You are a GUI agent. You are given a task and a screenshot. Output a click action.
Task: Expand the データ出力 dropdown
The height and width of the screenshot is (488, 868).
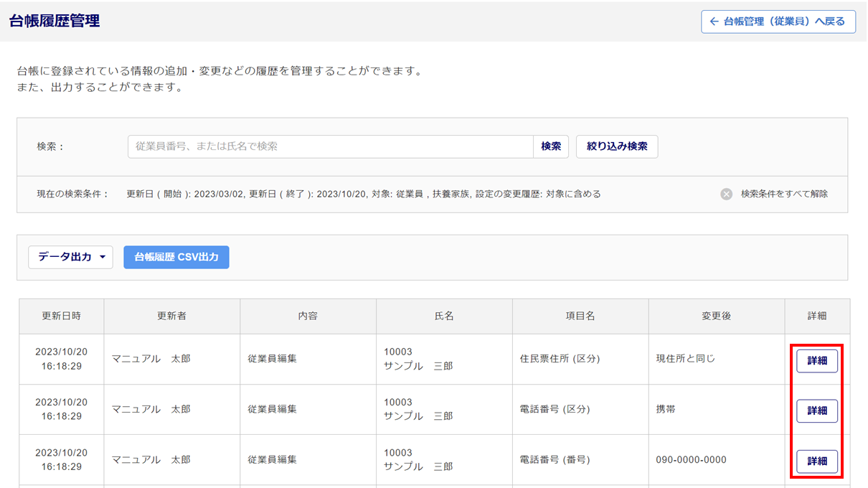70,257
